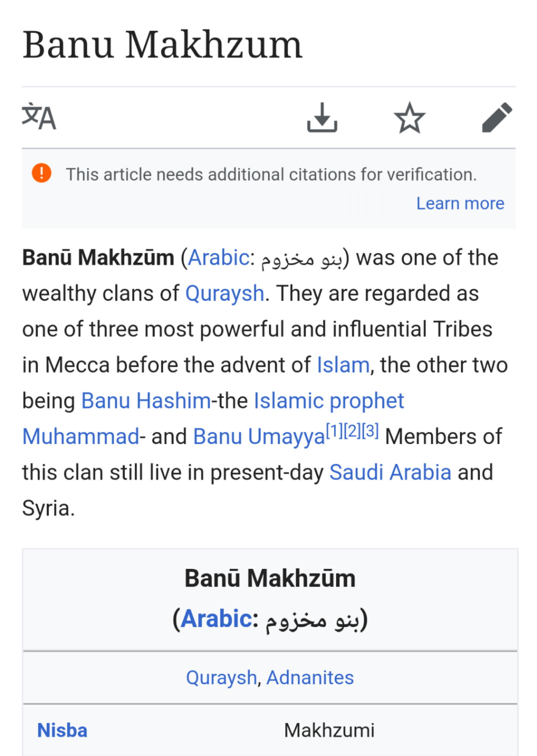Open citation reference [3]
Screen dimensions: 537x756
tap(370, 430)
